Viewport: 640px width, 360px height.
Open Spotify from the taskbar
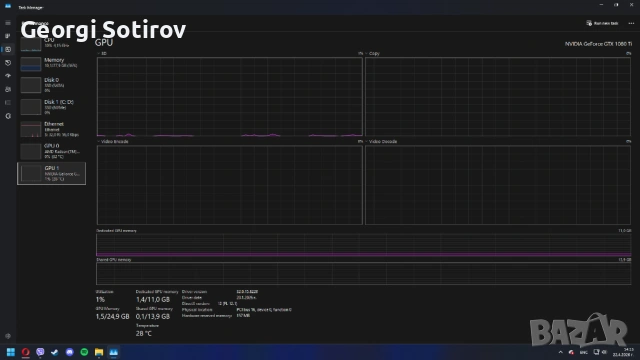[x=84, y=352]
